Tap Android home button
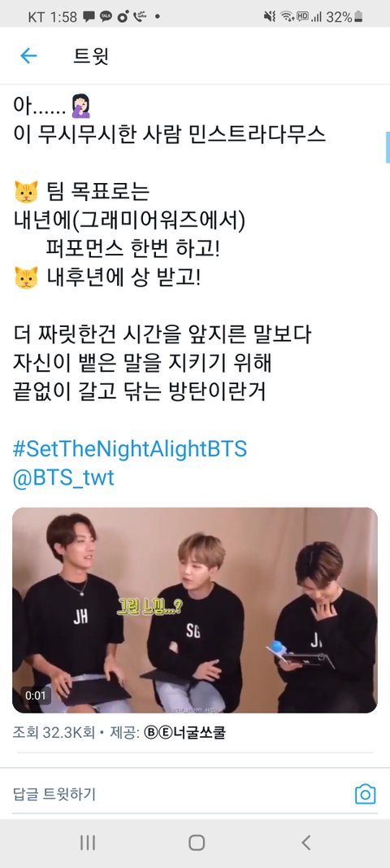Screen dimensions: 390x868 click(x=197, y=843)
